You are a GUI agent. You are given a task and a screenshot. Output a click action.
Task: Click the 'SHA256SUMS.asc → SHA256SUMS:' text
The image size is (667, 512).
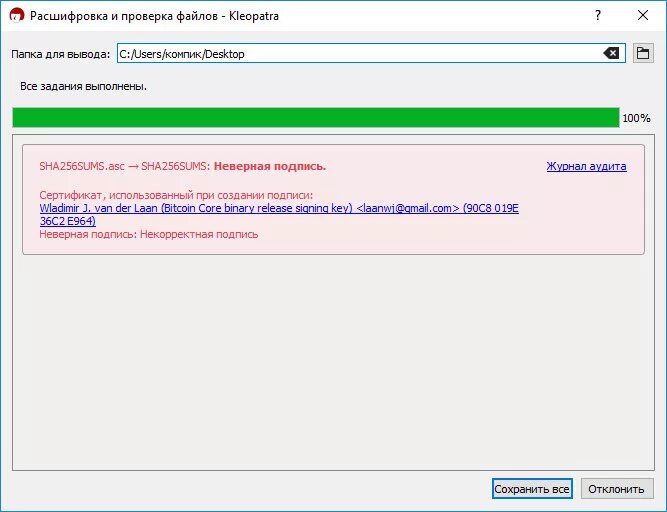125,166
